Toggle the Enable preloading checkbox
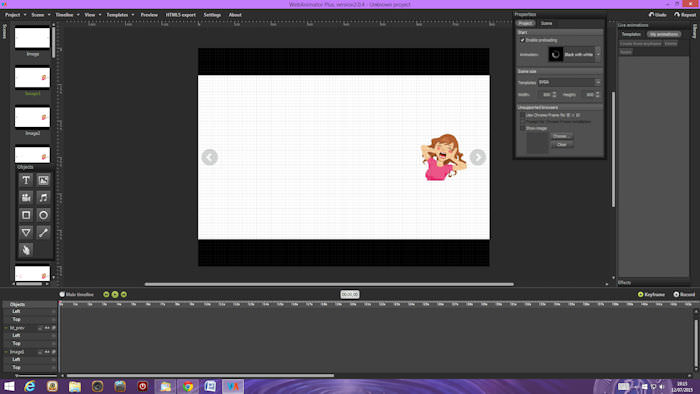This screenshot has height=394, width=700. 522,40
